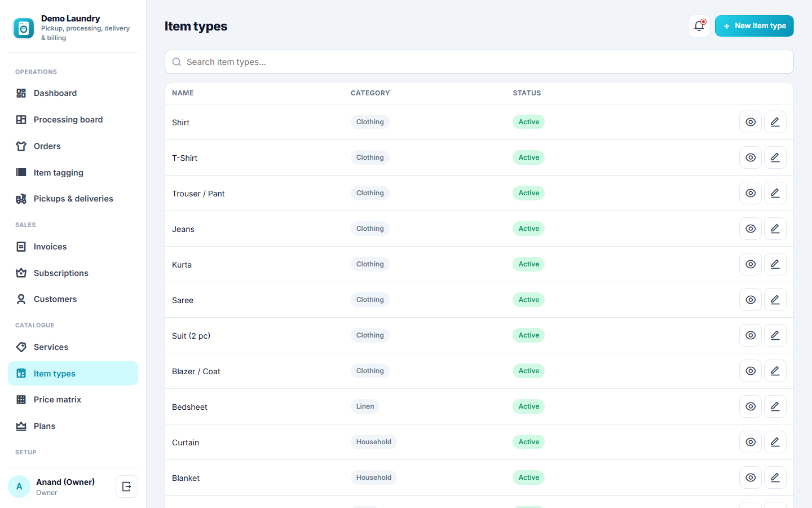Focus the Search item types field
812x508 pixels.
coord(479,62)
